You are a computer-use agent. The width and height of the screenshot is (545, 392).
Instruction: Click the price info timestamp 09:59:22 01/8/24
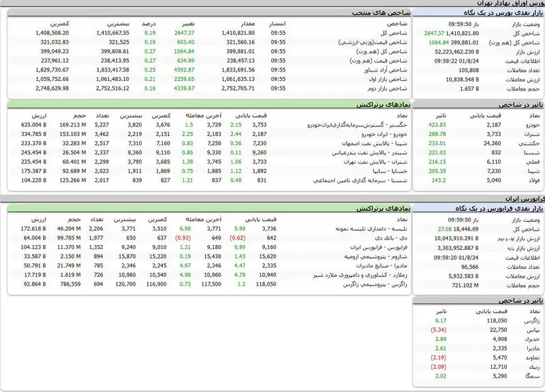coord(456,61)
